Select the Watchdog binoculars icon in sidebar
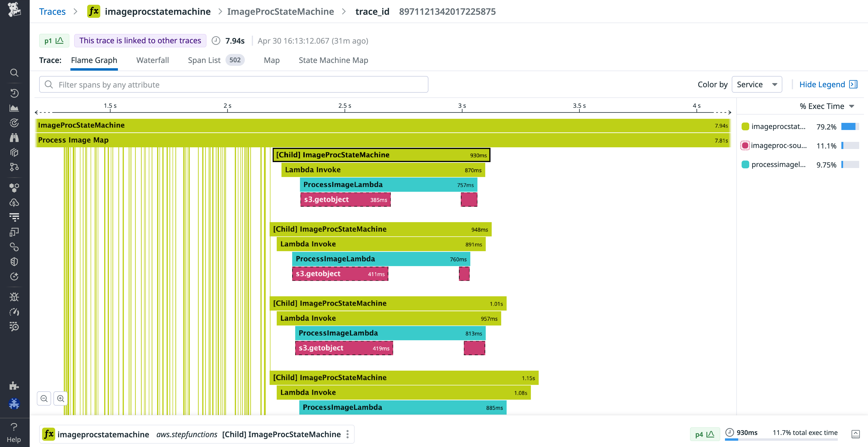The image size is (868, 447). click(14, 137)
